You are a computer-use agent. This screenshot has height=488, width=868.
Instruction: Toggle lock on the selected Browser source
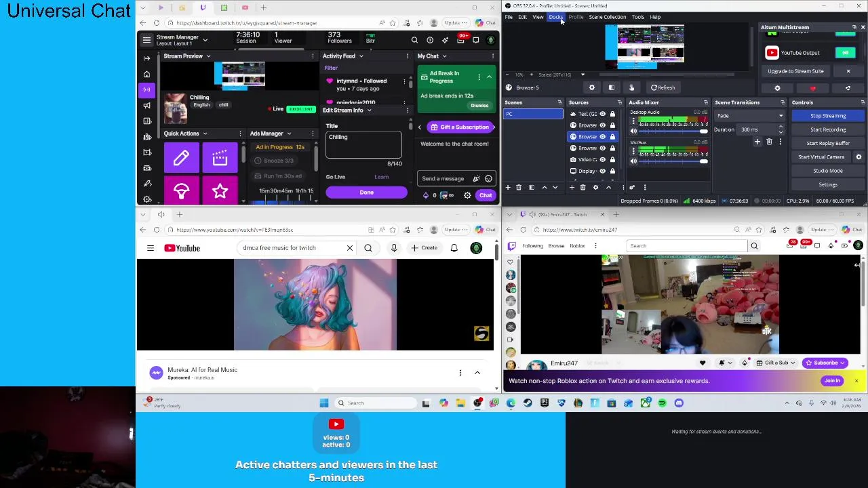click(x=612, y=137)
